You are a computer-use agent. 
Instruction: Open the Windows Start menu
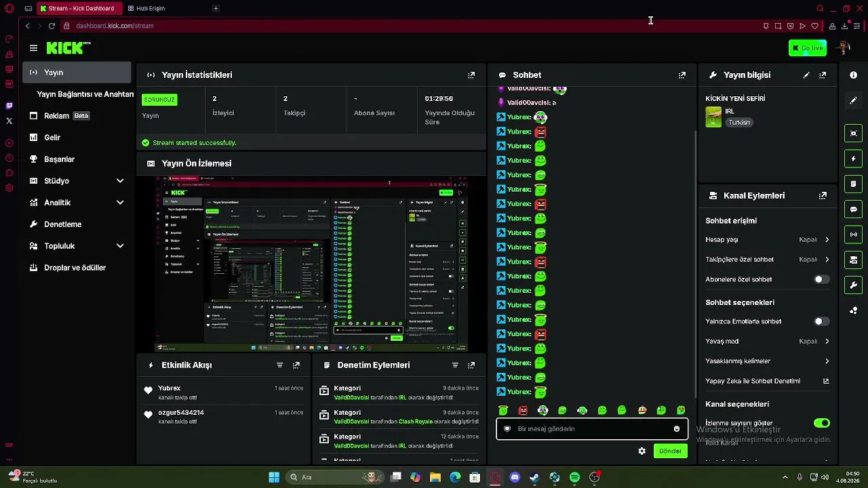click(274, 477)
